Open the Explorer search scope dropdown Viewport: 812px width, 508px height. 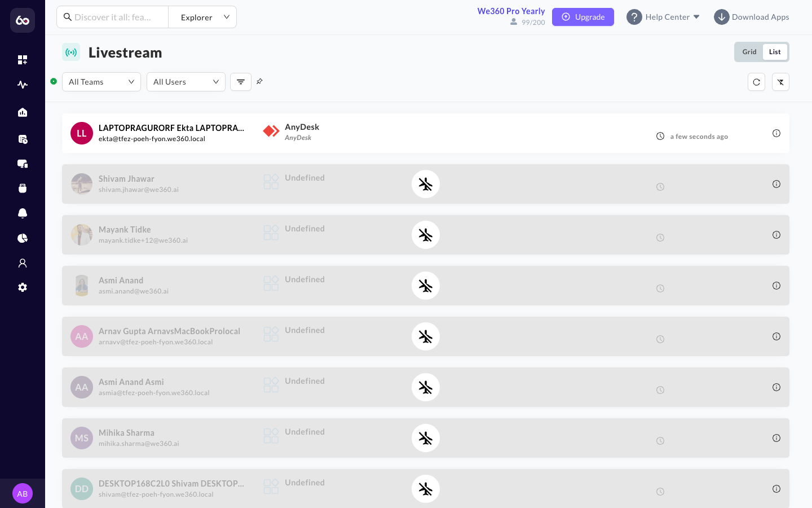click(202, 17)
